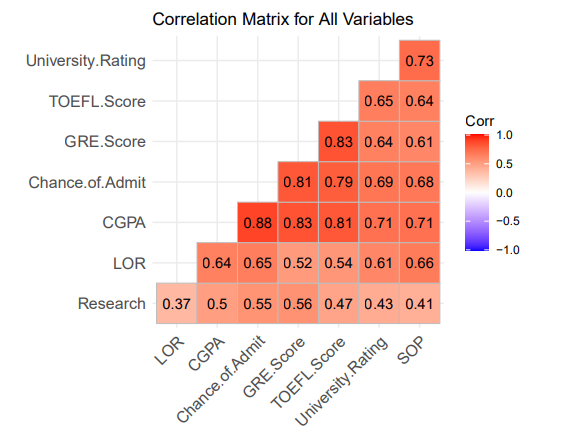Select the 0.83 GRE.Score–TOEFL.Score cell

(338, 141)
